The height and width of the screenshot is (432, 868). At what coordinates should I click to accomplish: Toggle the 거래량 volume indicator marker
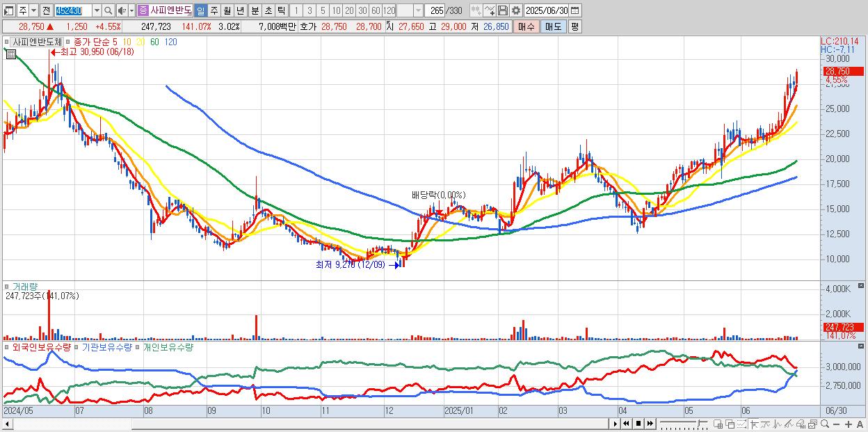click(x=7, y=286)
